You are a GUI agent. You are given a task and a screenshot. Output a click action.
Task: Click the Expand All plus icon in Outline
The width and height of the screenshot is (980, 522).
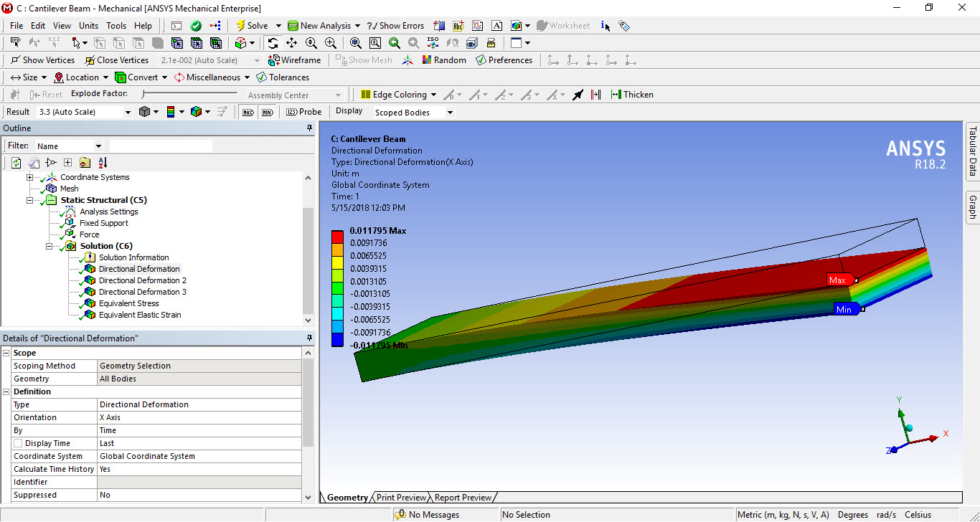[67, 163]
